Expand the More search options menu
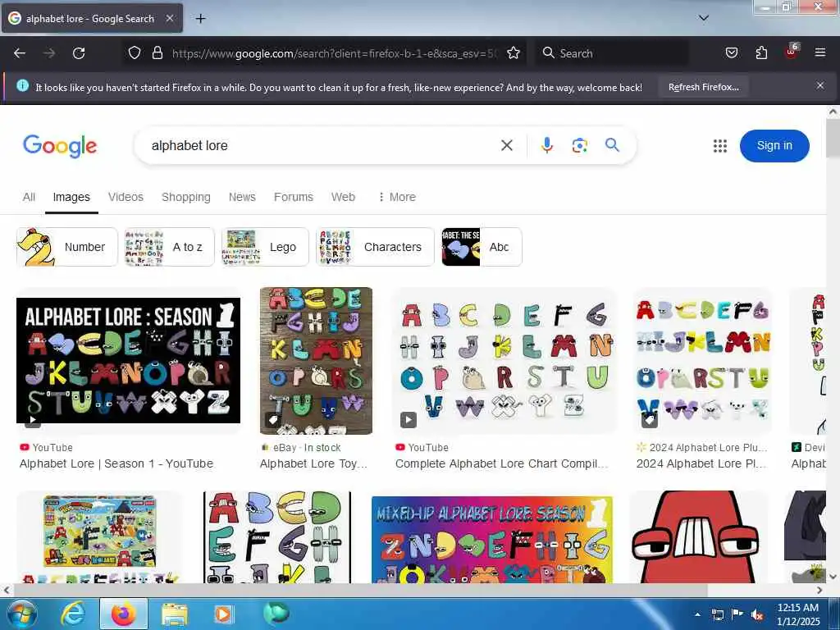 click(397, 197)
